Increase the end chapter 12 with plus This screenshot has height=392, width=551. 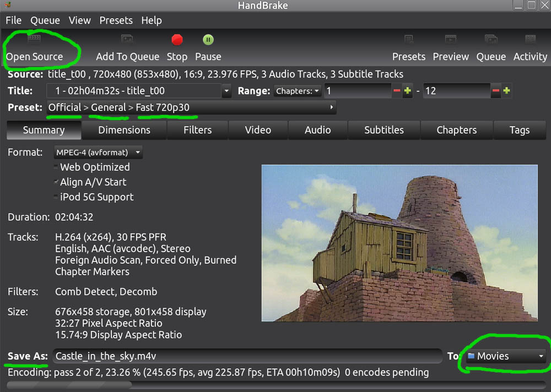[507, 91]
